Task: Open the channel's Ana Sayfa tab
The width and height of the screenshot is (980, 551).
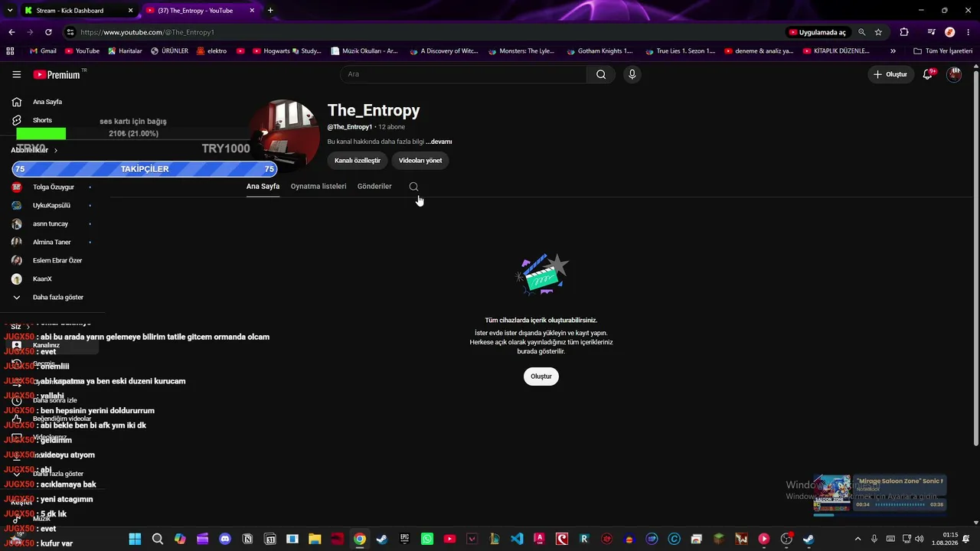Action: [x=263, y=187]
